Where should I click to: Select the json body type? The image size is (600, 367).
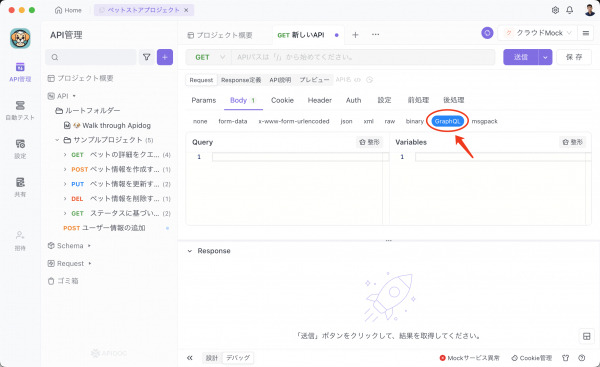pyautogui.click(x=346, y=121)
